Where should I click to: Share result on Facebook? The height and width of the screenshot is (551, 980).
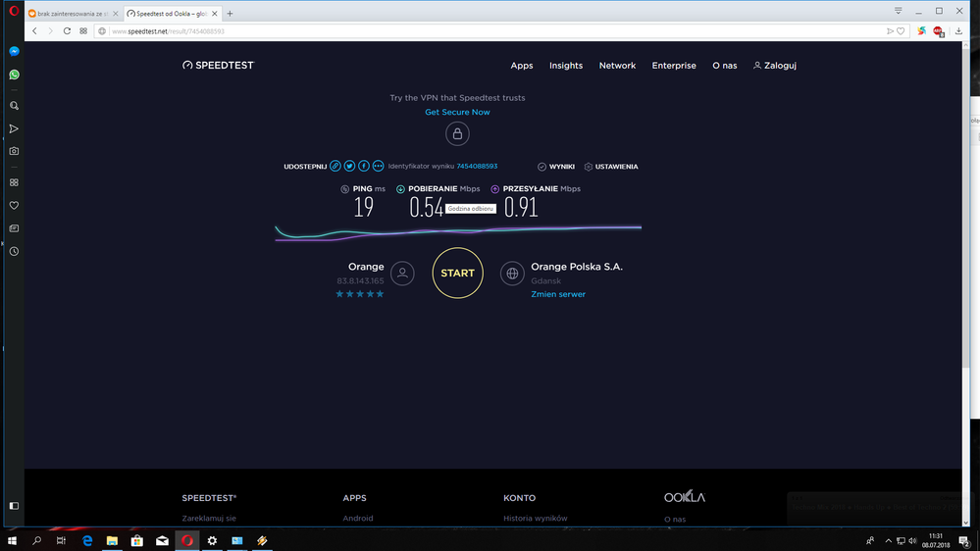pyautogui.click(x=364, y=166)
